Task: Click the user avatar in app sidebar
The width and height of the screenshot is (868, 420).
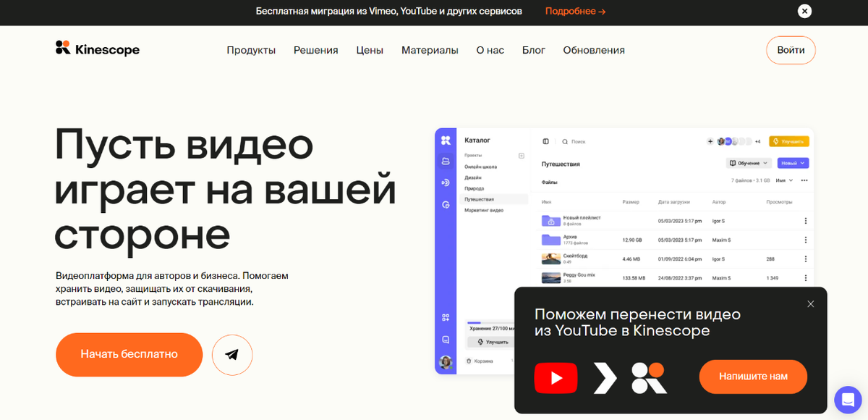Action: tap(446, 362)
